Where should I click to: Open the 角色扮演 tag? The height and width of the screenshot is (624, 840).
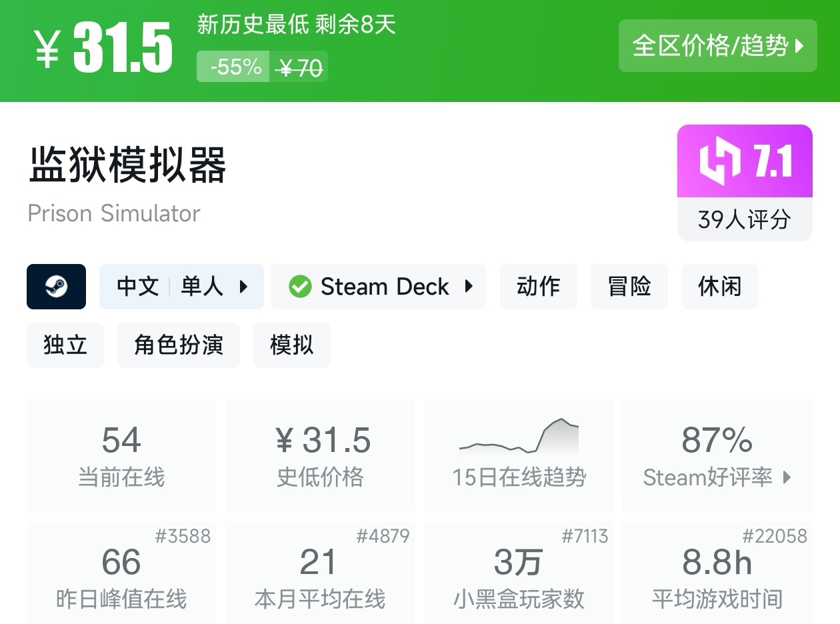pos(178,345)
